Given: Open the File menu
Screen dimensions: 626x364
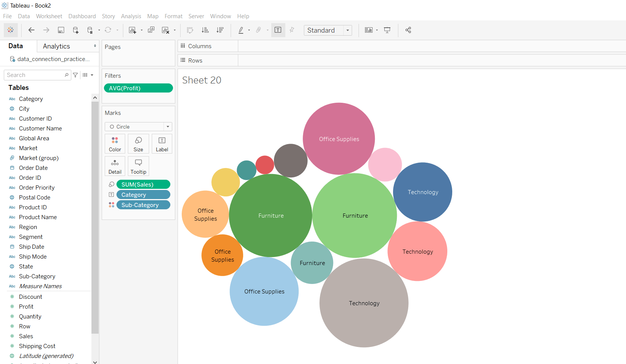Looking at the screenshot, I should [7, 16].
